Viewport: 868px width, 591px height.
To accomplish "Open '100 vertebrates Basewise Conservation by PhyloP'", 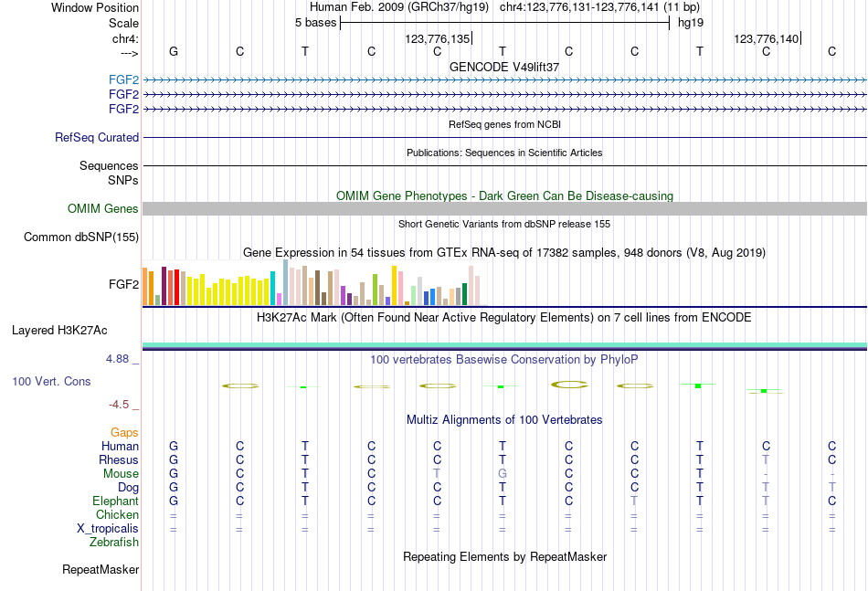I will click(504, 360).
